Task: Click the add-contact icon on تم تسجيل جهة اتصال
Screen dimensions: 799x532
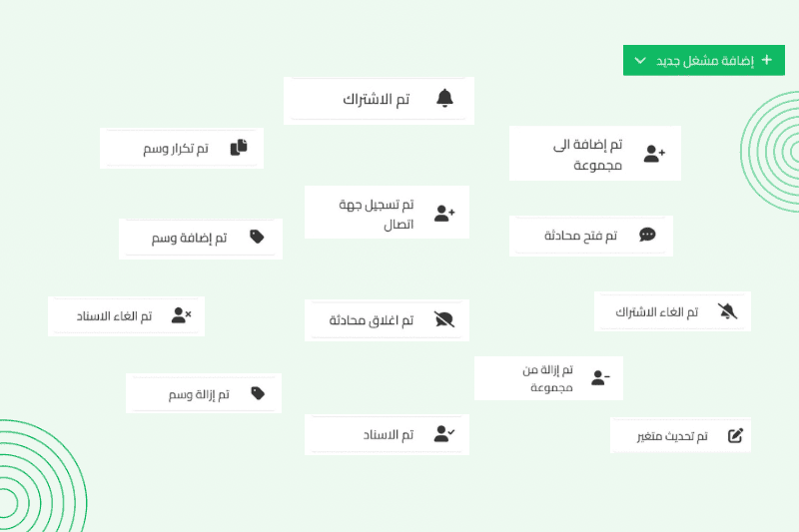Action: click(444, 213)
